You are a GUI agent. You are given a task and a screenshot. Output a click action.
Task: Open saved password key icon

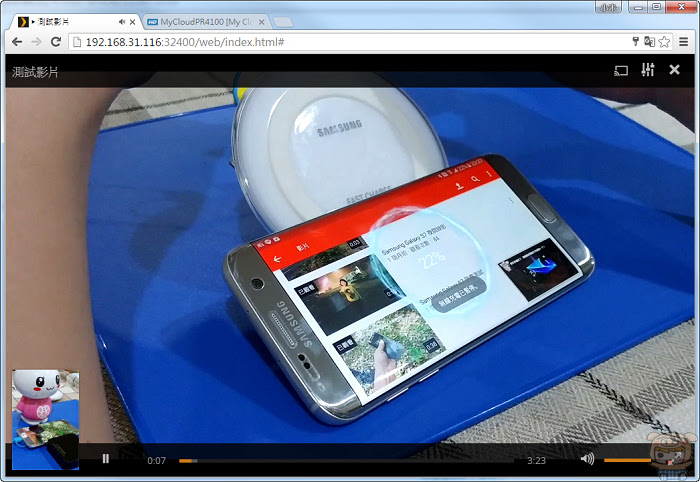pos(636,42)
